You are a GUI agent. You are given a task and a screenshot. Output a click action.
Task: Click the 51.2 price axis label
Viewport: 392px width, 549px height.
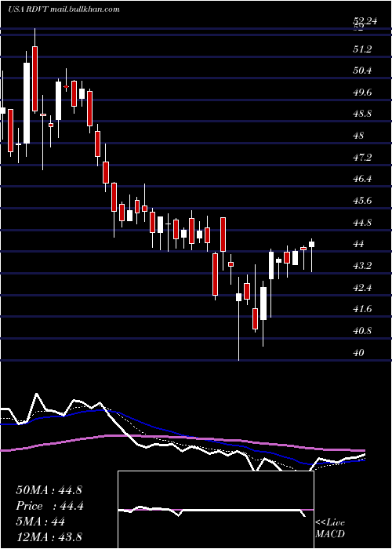[x=362, y=49]
